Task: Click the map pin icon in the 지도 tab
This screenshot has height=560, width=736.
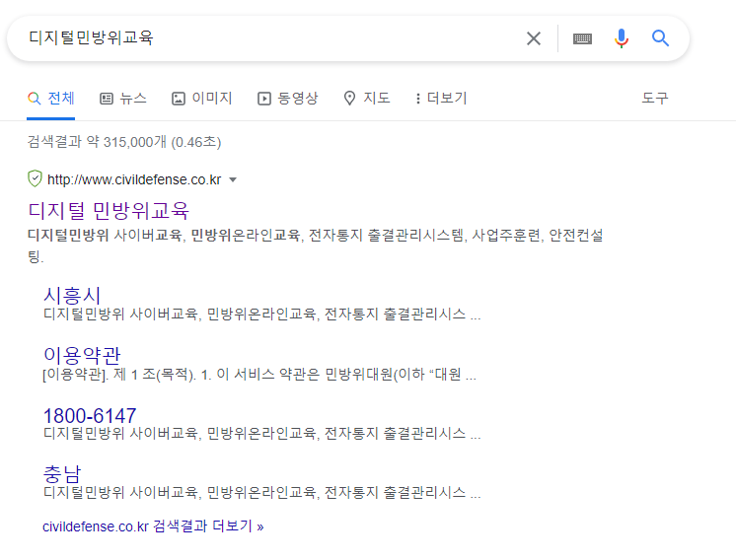Action: coord(349,99)
